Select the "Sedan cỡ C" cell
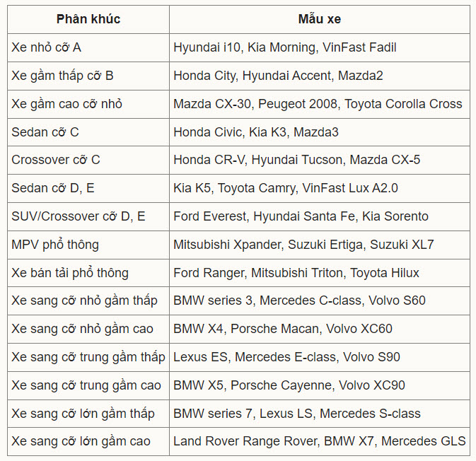Screen dimensions: 476x461 [45, 132]
